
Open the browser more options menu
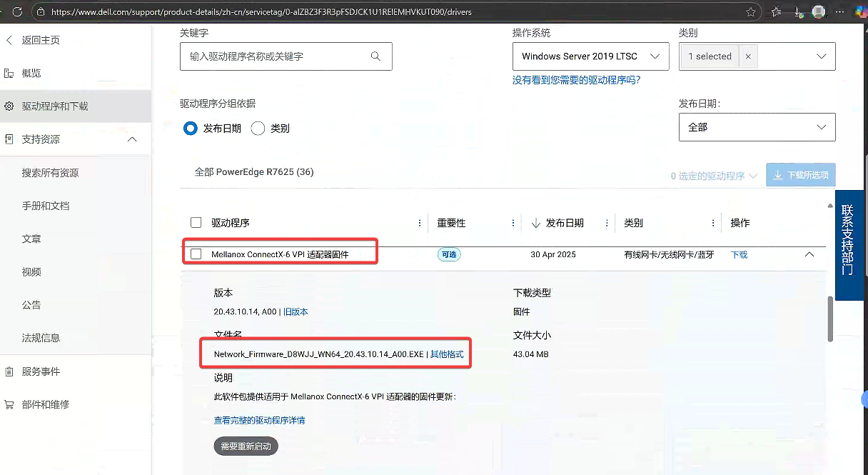tap(840, 12)
